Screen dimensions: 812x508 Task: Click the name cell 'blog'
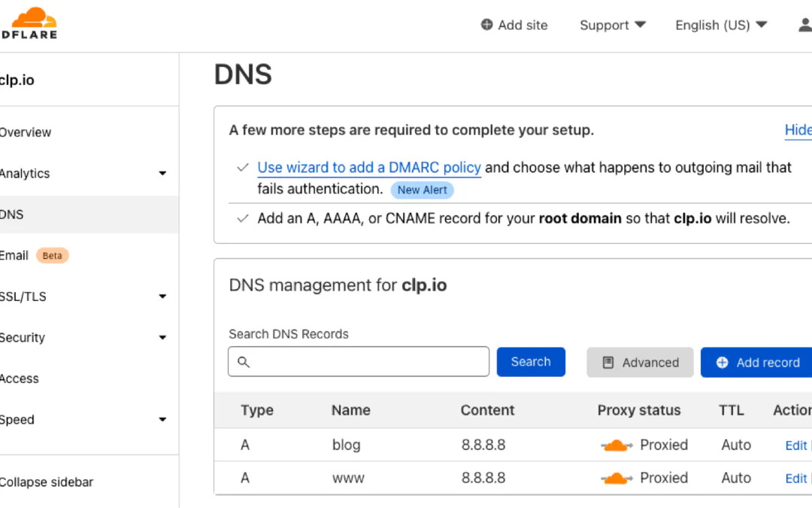click(347, 446)
